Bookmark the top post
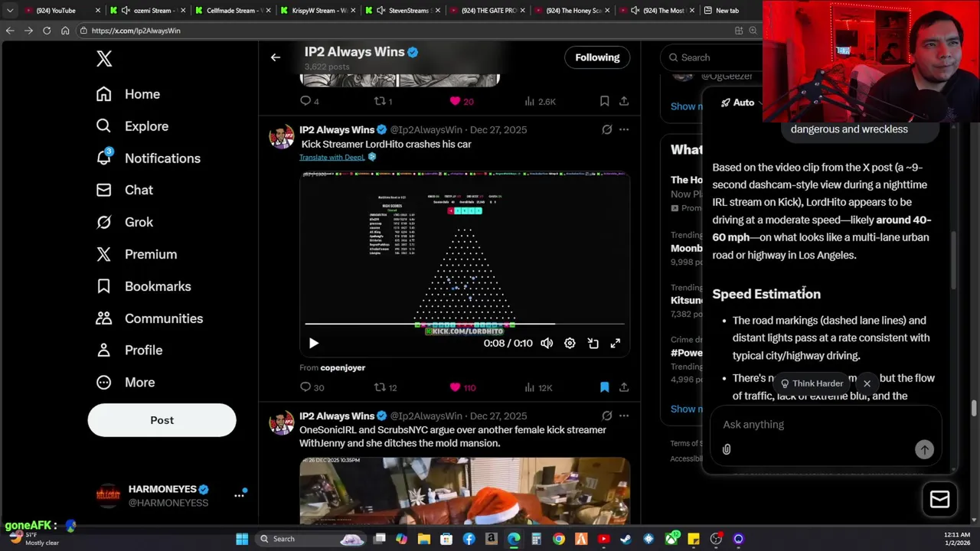The width and height of the screenshot is (980, 551). point(604,101)
